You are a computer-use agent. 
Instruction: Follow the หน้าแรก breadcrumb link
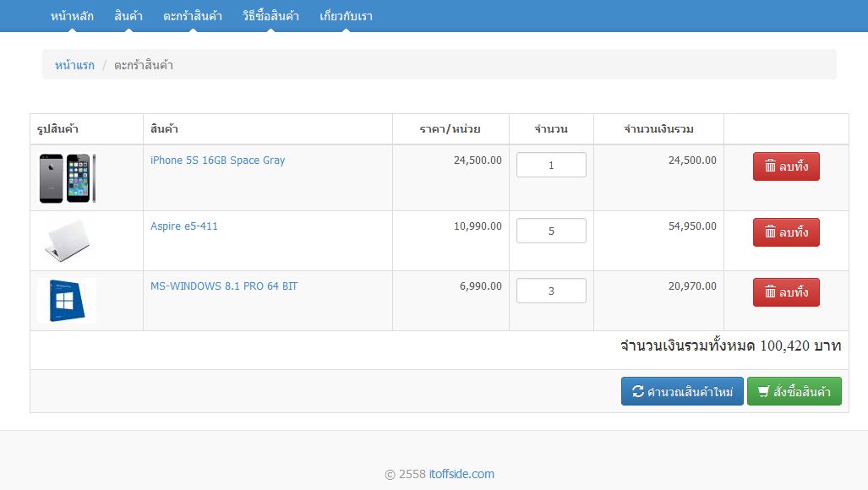point(74,65)
